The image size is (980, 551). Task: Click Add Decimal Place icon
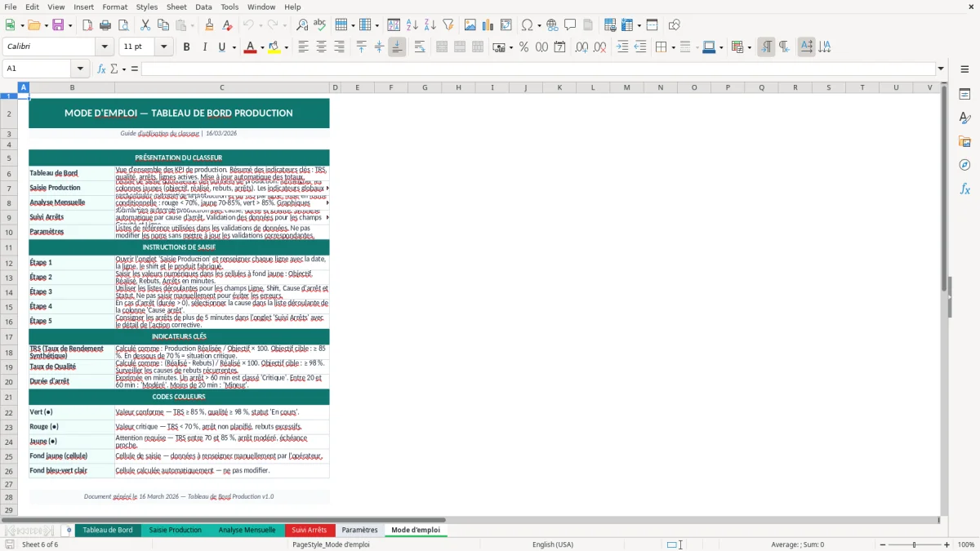coord(582,47)
